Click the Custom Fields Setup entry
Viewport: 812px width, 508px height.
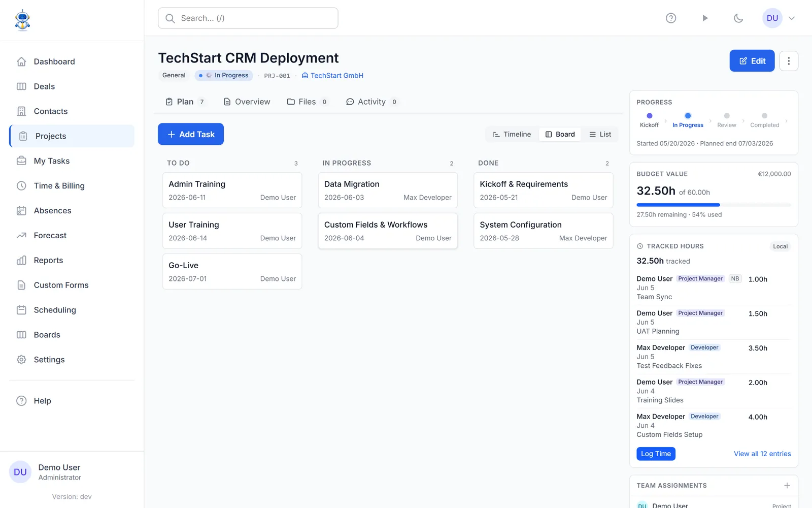pos(714,426)
